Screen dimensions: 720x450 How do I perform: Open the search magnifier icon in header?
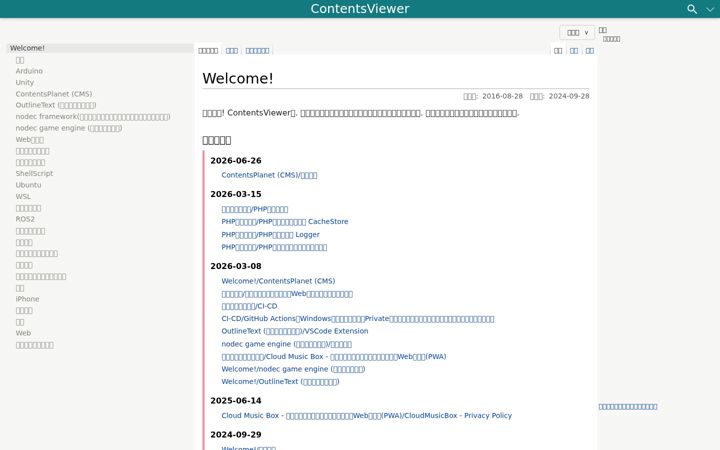pos(692,9)
